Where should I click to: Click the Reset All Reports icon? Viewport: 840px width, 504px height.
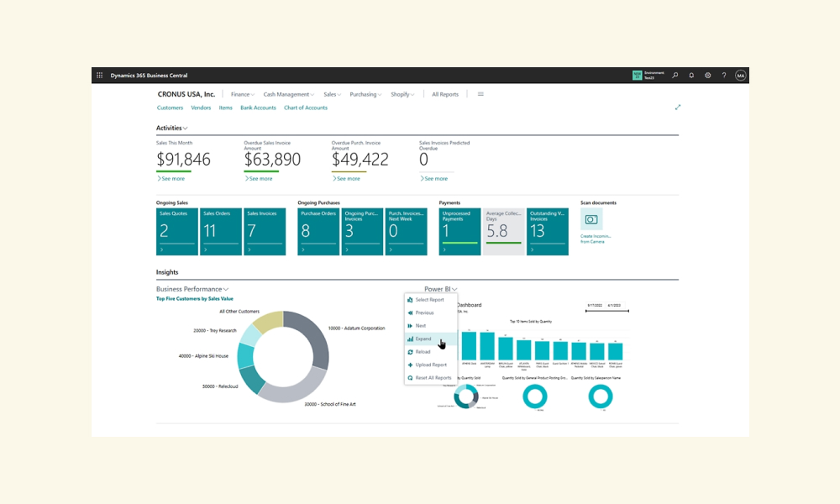410,378
